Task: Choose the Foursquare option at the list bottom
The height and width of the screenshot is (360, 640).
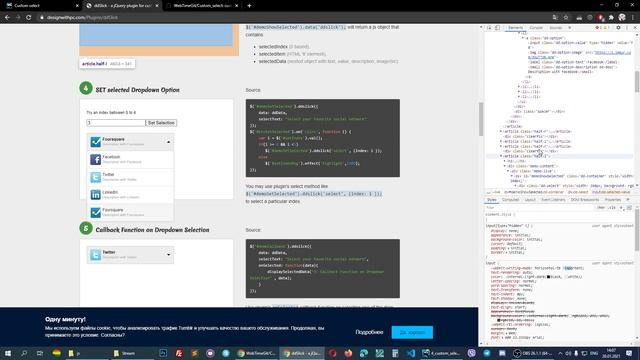Action: [x=130, y=212]
